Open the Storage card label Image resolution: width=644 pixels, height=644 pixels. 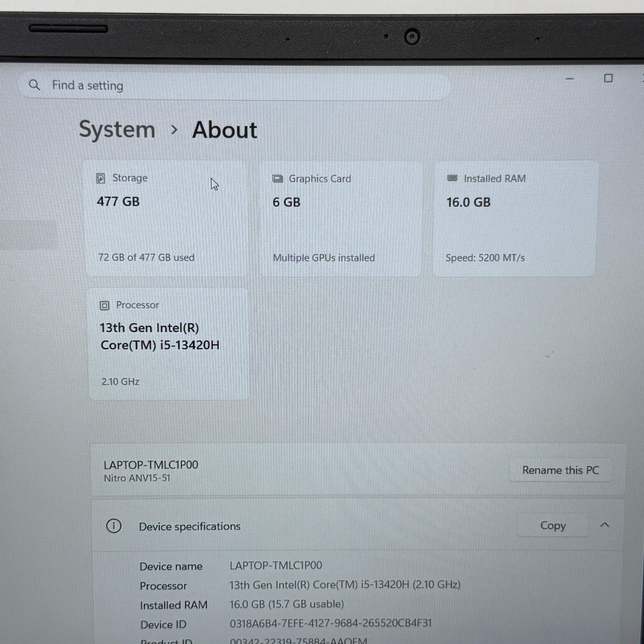pos(130,178)
